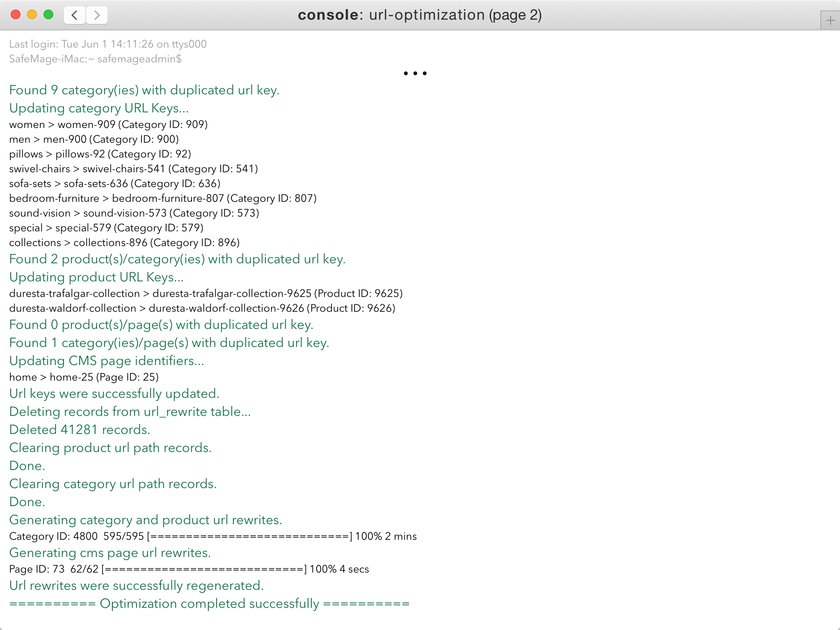Click 'Found 9 category(ies)' message line
This screenshot has width=840, height=630.
(144, 90)
